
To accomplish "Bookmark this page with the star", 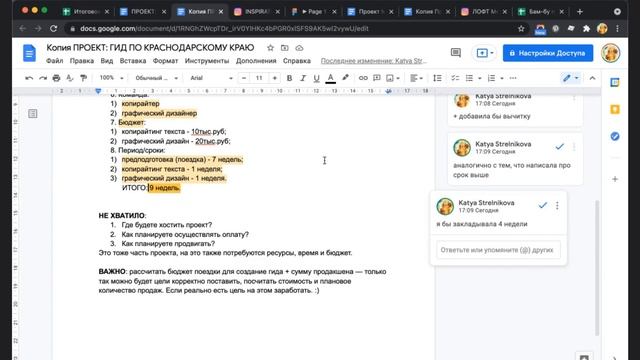I will (x=521, y=29).
